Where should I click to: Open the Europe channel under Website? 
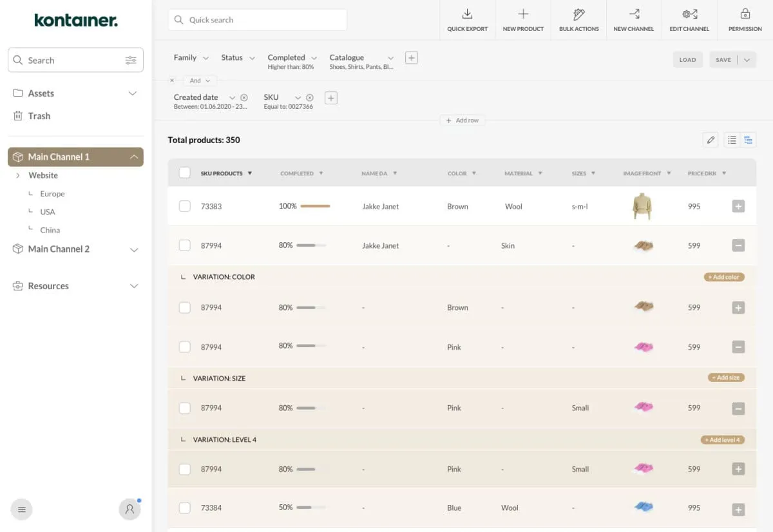[x=52, y=194]
